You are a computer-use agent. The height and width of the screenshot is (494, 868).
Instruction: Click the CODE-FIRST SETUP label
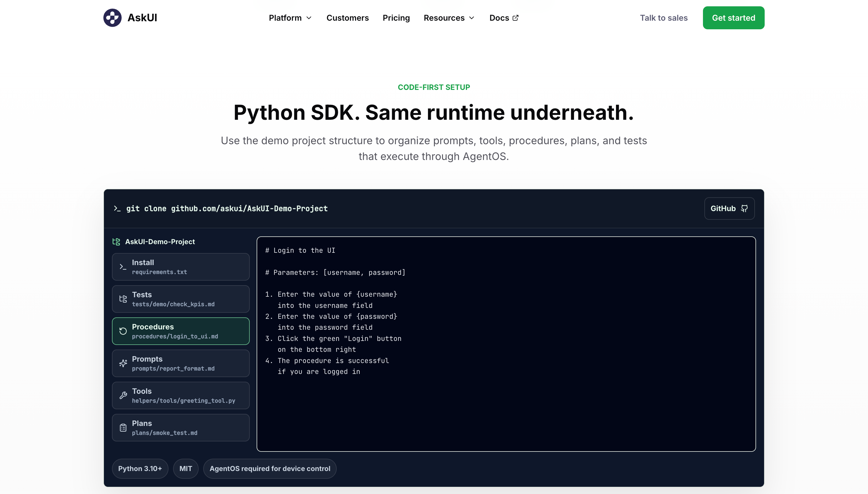pyautogui.click(x=434, y=87)
